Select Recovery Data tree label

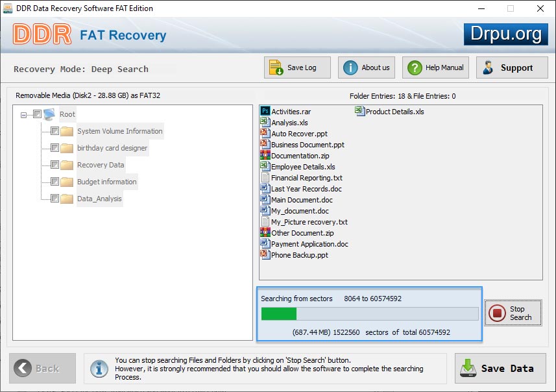pos(101,165)
